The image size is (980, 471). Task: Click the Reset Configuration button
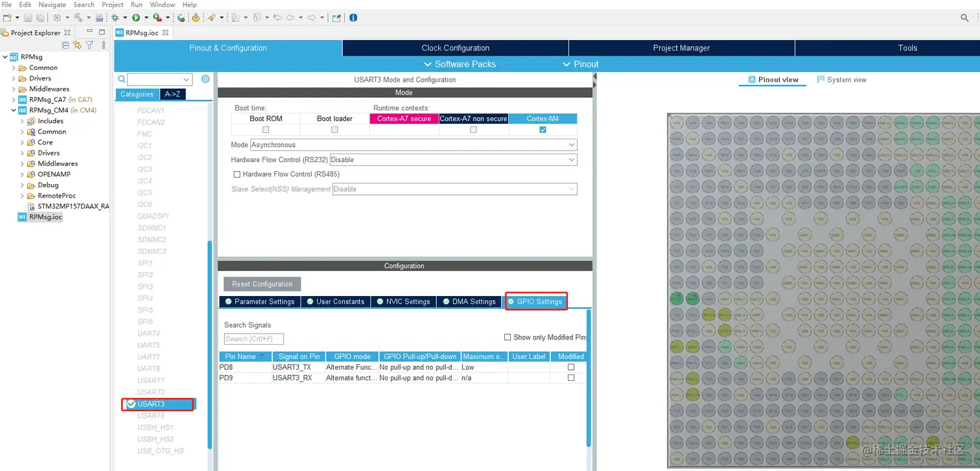click(262, 284)
